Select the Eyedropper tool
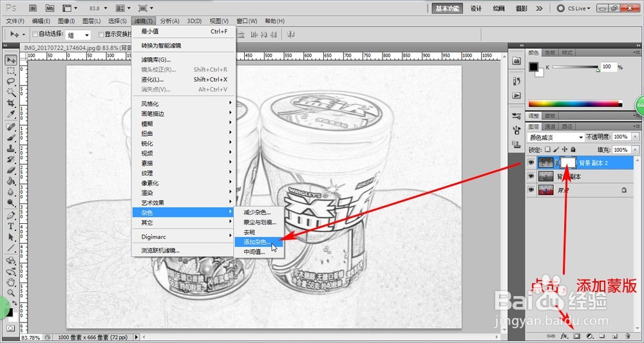 tap(11, 113)
